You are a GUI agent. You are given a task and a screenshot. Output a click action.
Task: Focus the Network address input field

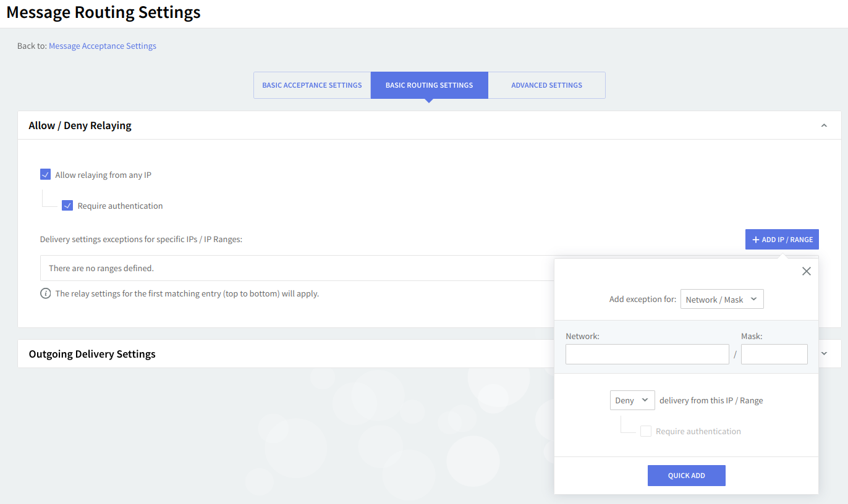pos(647,354)
